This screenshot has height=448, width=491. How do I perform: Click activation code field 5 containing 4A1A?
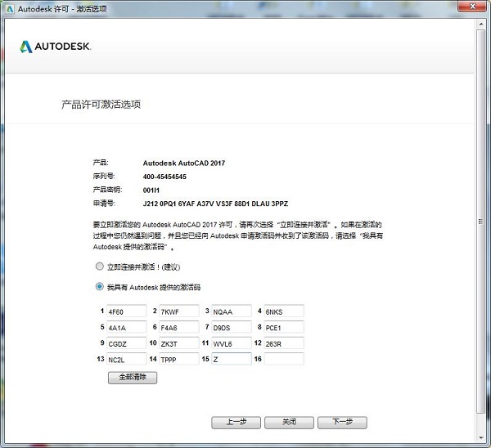click(x=127, y=327)
